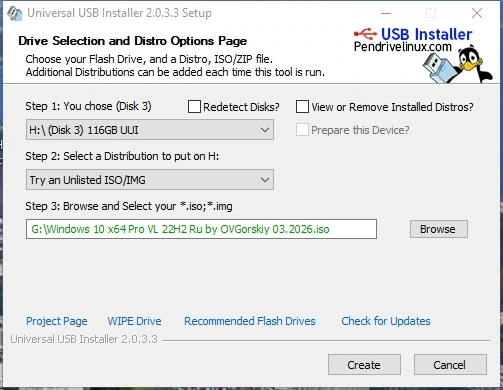The width and height of the screenshot is (503, 390).
Task: Click the Cancel button
Action: pyautogui.click(x=450, y=365)
